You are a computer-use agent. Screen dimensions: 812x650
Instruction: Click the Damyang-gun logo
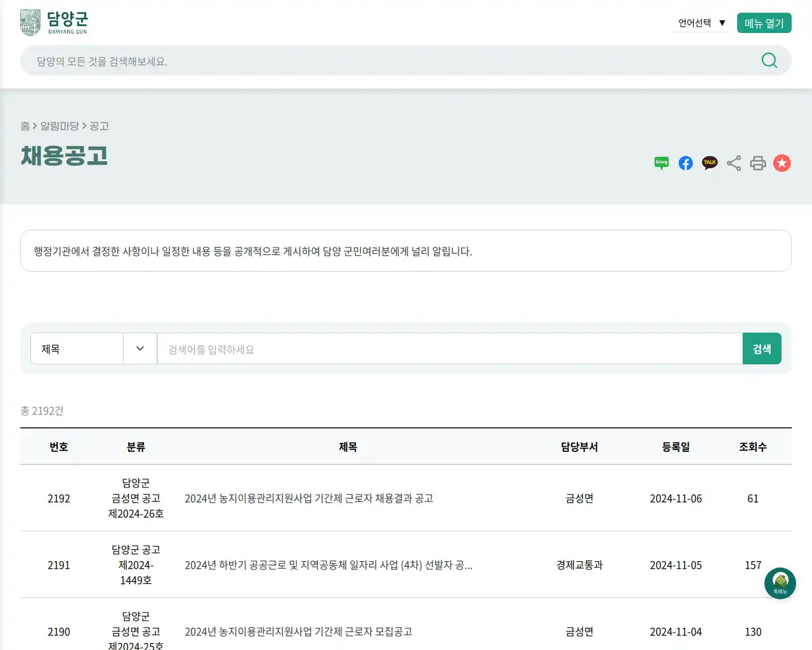55,22
